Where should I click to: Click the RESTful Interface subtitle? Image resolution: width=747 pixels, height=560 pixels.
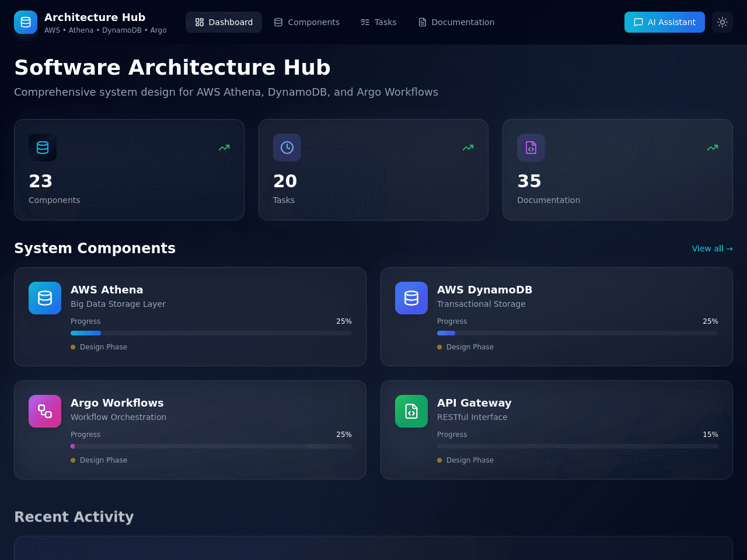(472, 417)
